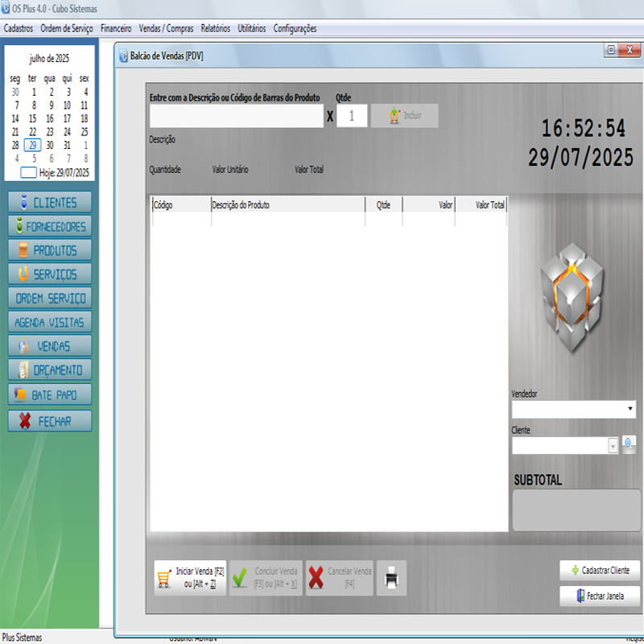The height and width of the screenshot is (644, 644).
Task: Open Fornecedores from the sidebar
Action: (x=50, y=226)
